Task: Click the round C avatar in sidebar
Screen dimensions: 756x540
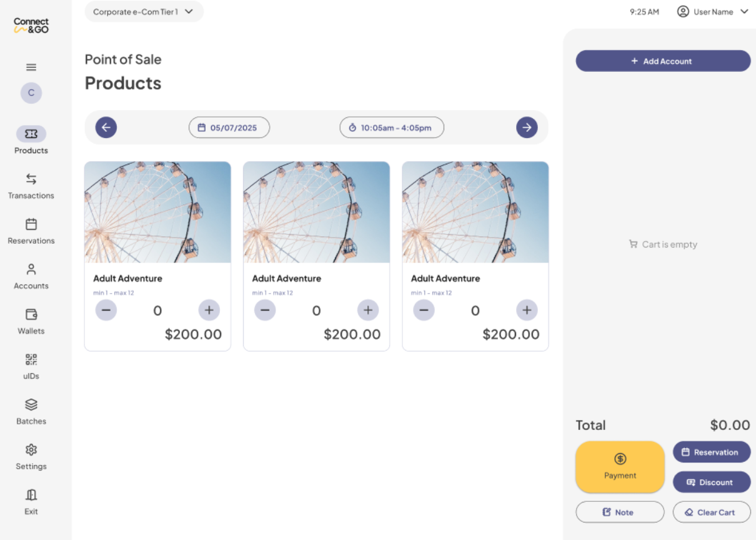Action: tap(31, 92)
